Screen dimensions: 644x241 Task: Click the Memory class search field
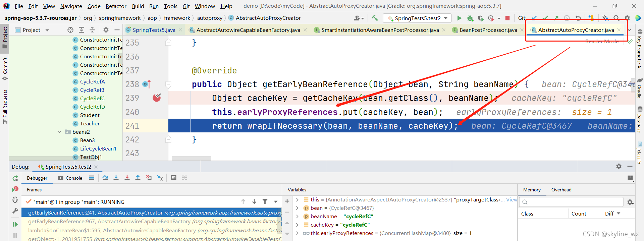click(571, 202)
